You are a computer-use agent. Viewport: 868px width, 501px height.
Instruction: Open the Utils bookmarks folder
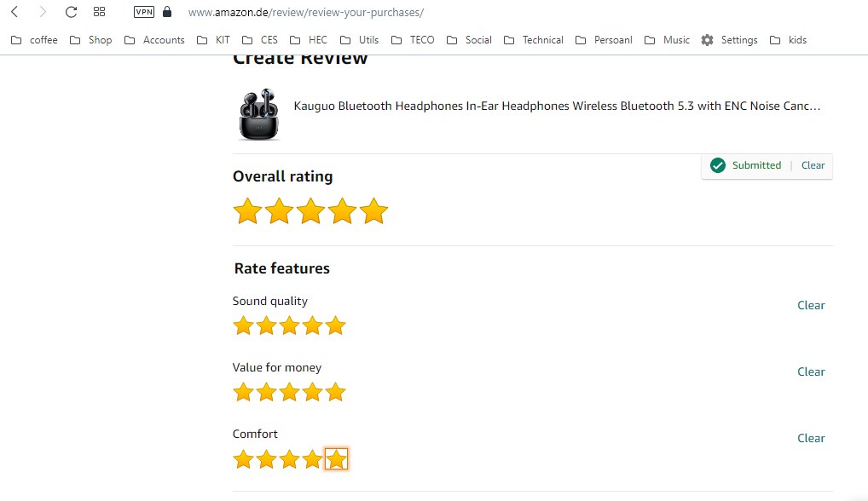[x=359, y=40]
